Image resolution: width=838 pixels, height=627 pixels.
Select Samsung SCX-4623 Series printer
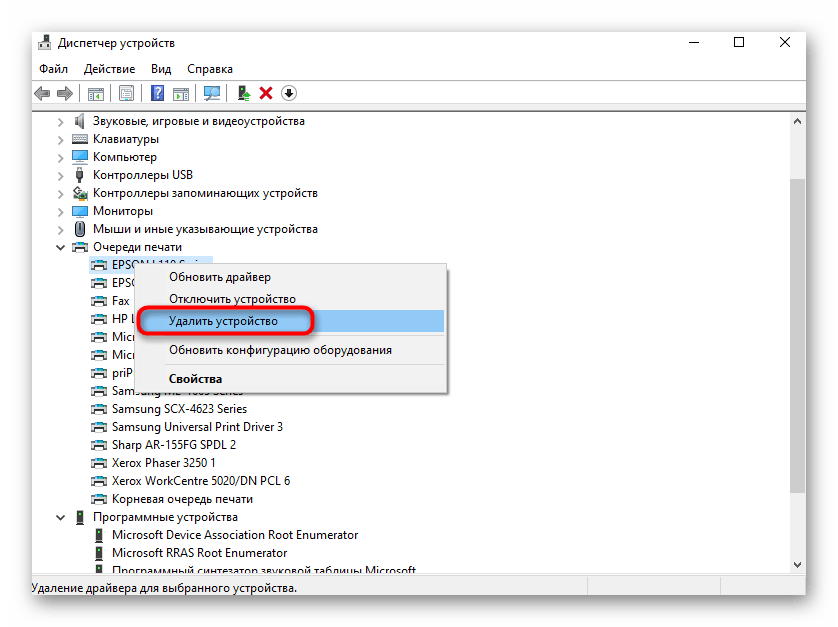tap(179, 409)
